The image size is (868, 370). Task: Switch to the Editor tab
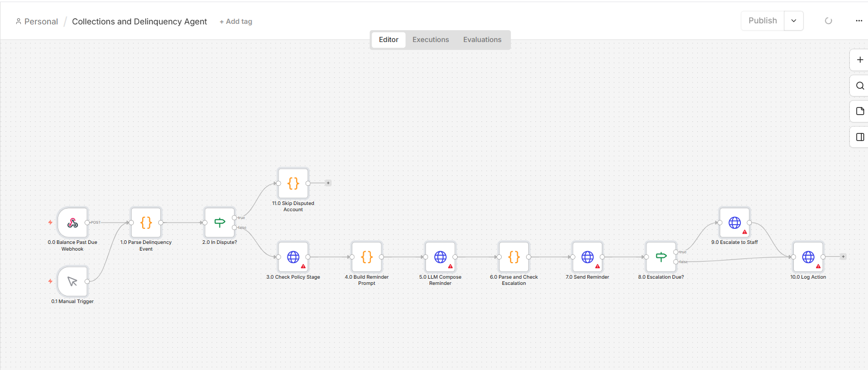tap(389, 40)
